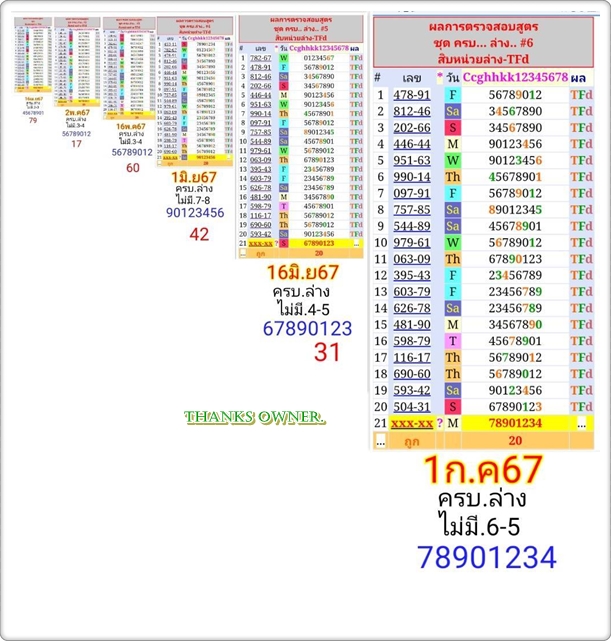Select 979-61 in the #6 table
This screenshot has height=641, width=611.
point(412,242)
